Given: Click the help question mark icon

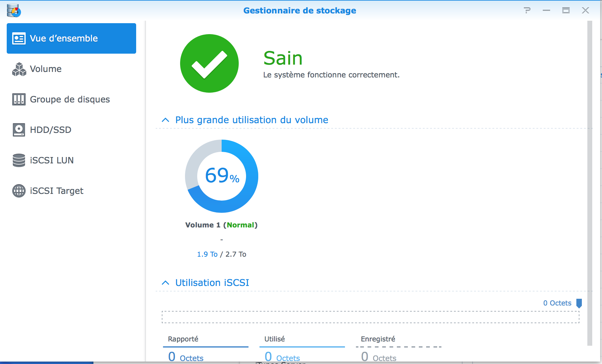Looking at the screenshot, I should click(527, 10).
